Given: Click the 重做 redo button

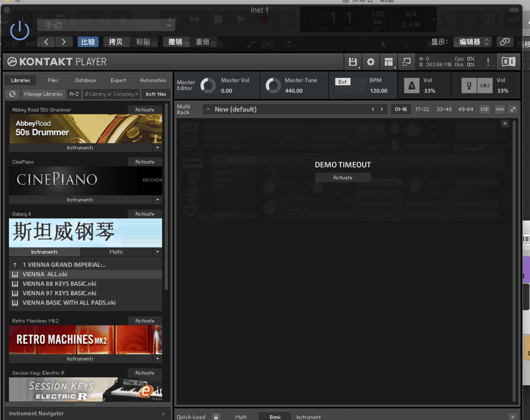Looking at the screenshot, I should (x=202, y=42).
